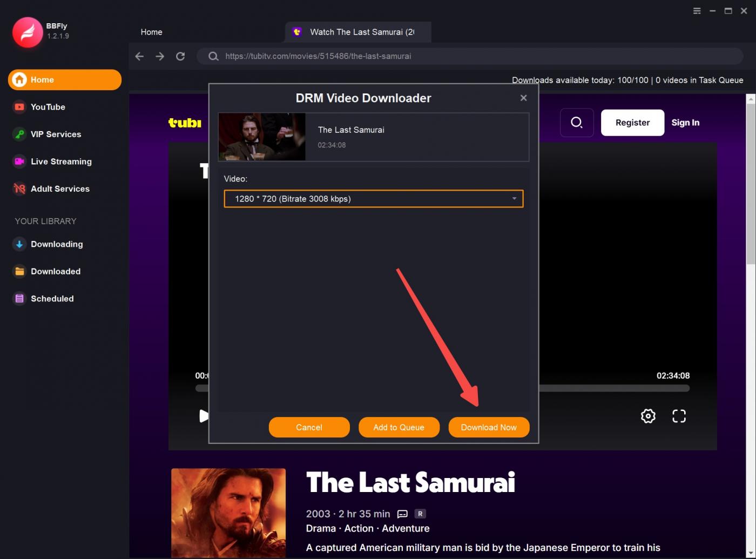Click the downloads available status text

coord(627,80)
